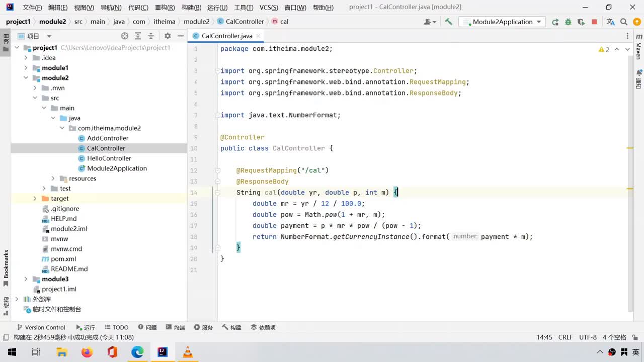Open the 重构(R) refactor menu
644x362 pixels.
coord(165,8)
